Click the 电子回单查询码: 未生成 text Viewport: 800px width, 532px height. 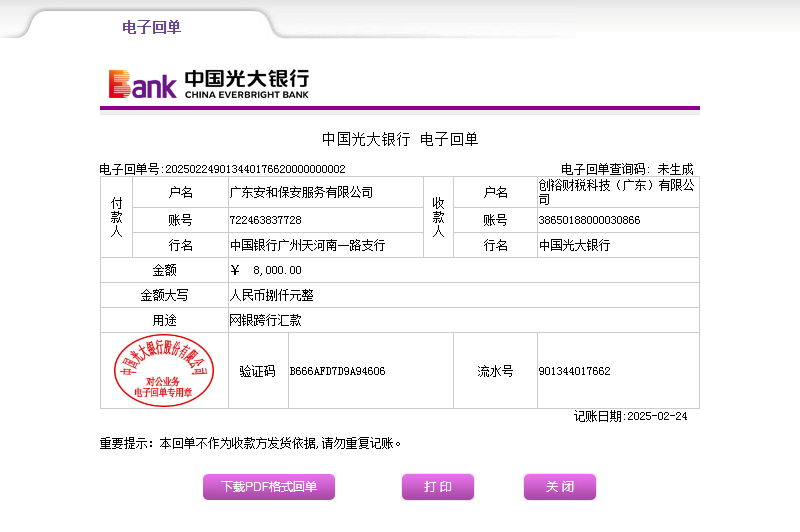pos(627,169)
